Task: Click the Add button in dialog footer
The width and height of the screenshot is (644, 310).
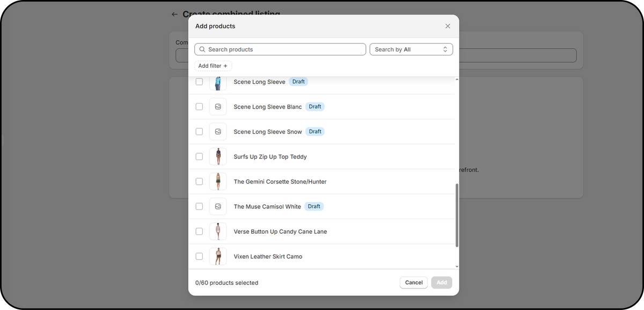Action: click(442, 283)
